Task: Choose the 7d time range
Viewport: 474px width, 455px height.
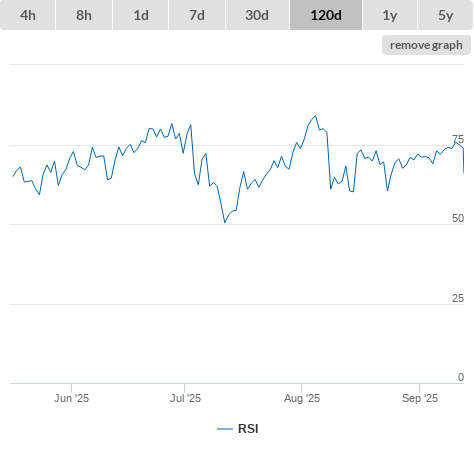Action: 197,15
